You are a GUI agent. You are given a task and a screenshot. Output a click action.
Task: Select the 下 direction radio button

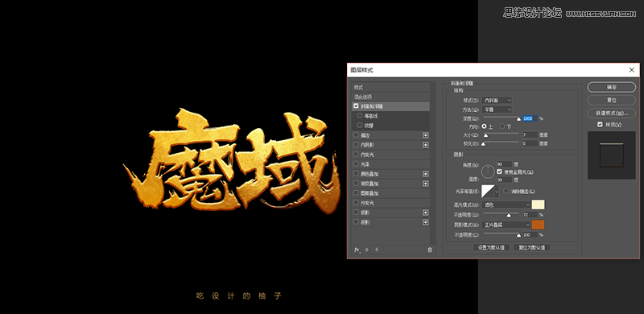point(502,126)
